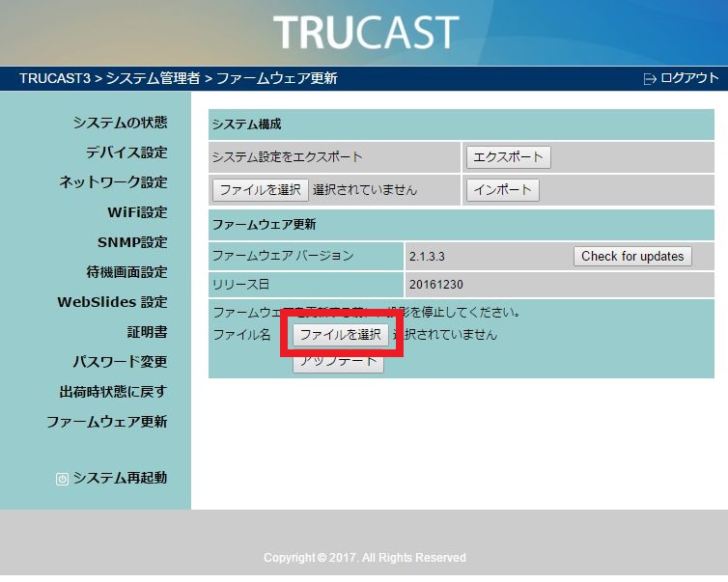Click the リリース日 label

point(240,285)
